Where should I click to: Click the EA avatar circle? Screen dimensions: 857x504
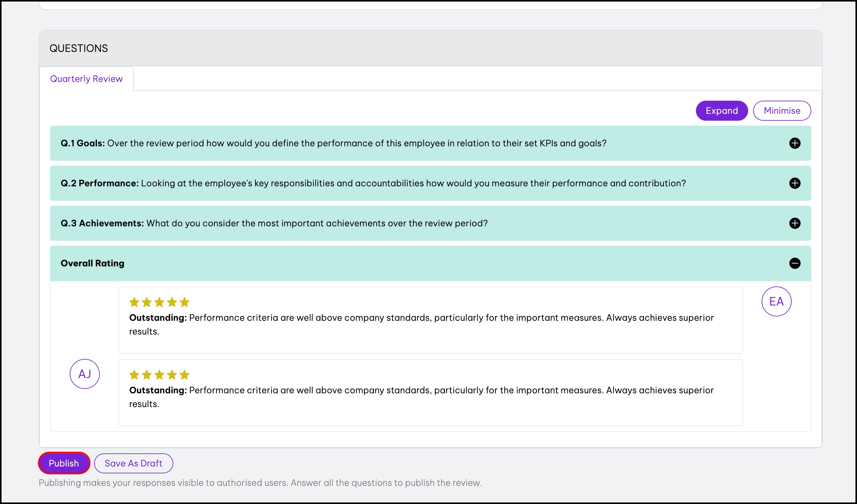coord(776,301)
